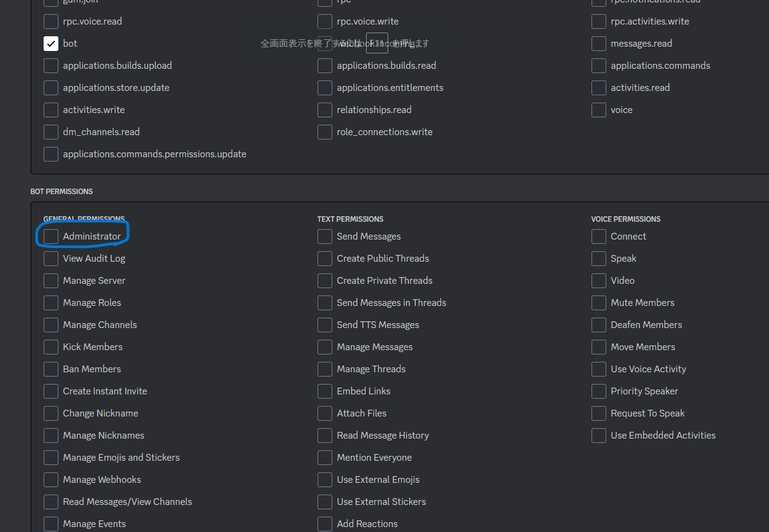Enable applications.entitlements scope
The image size is (769, 532).
tap(325, 88)
